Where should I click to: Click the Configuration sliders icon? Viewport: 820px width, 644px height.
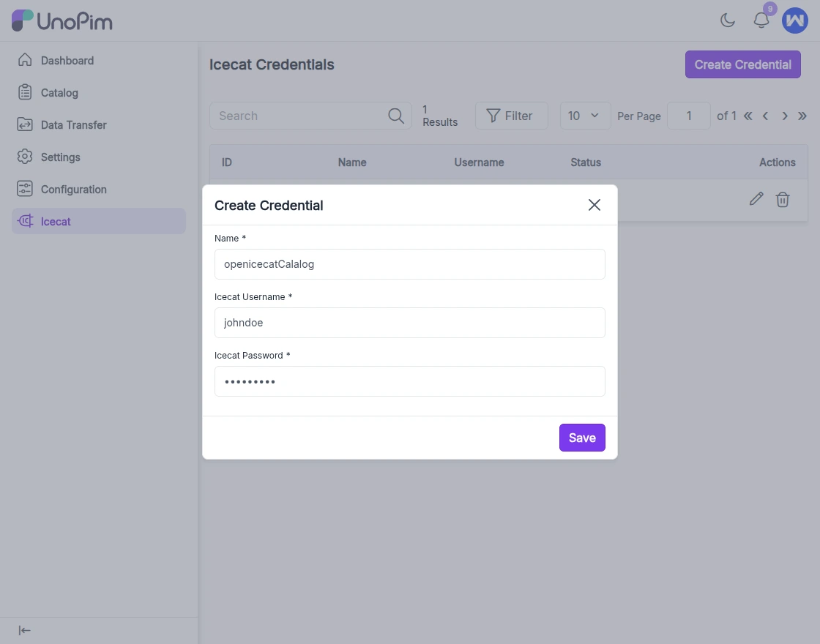click(x=25, y=189)
